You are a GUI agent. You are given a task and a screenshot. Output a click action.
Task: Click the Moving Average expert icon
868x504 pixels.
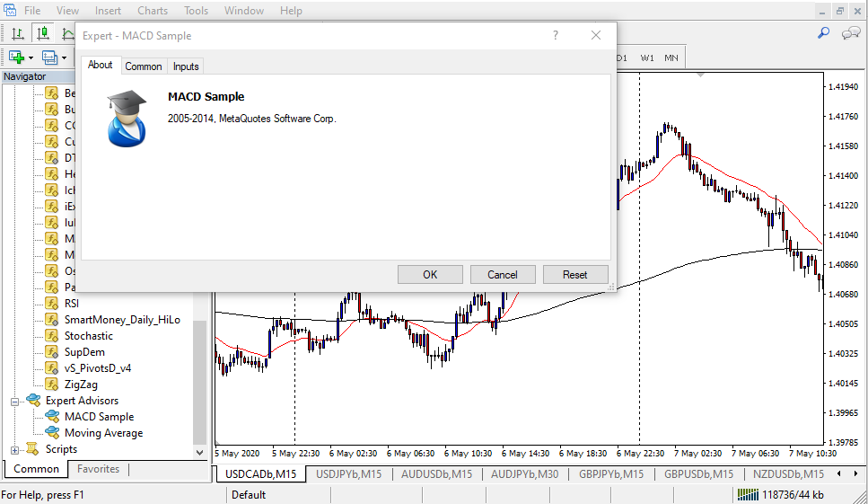click(x=53, y=432)
